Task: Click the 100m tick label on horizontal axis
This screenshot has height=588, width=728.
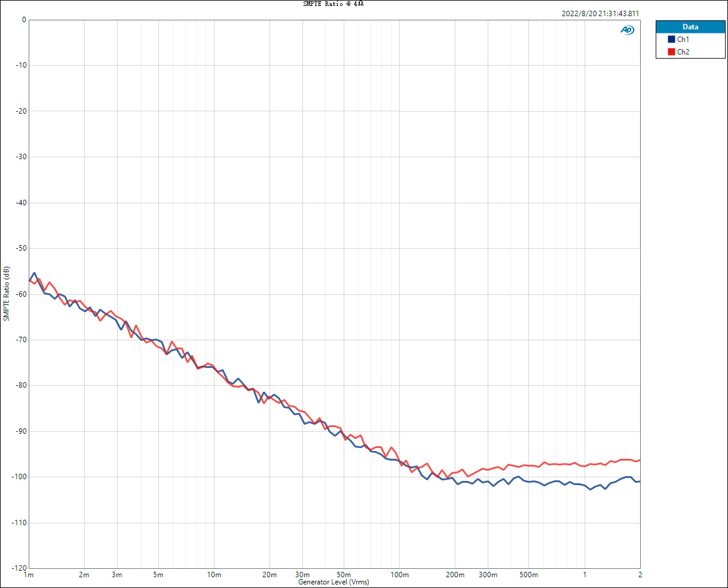Action: (399, 575)
